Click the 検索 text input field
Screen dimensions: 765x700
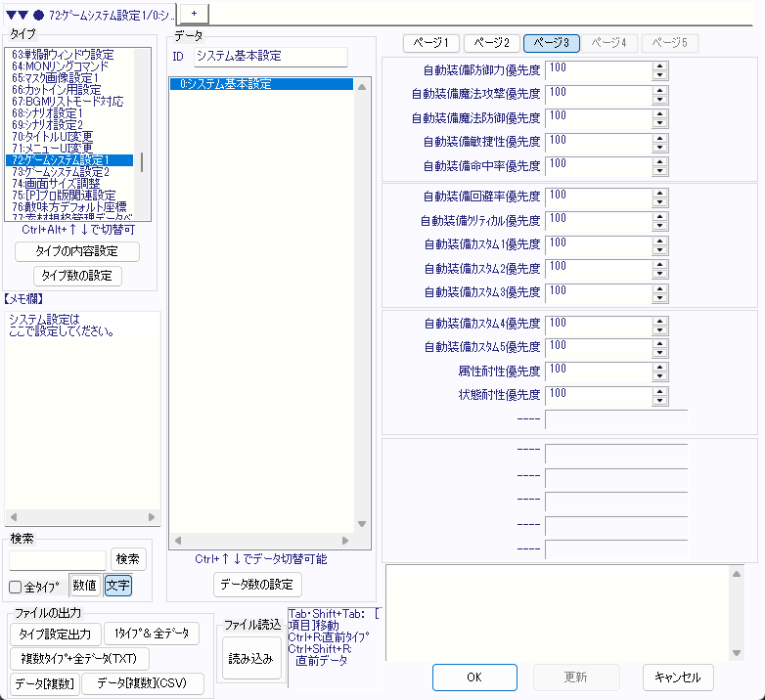(58, 559)
